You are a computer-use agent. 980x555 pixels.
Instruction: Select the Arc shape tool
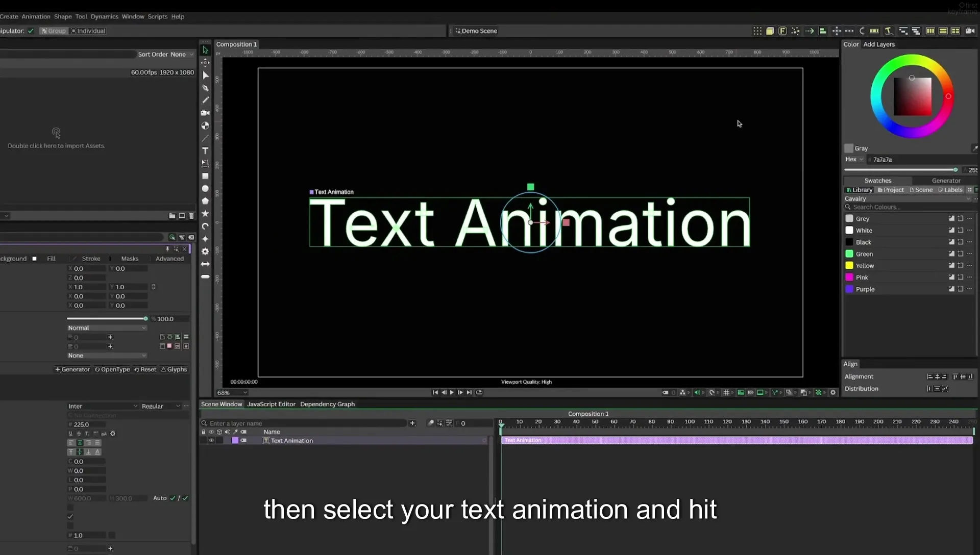(x=205, y=226)
